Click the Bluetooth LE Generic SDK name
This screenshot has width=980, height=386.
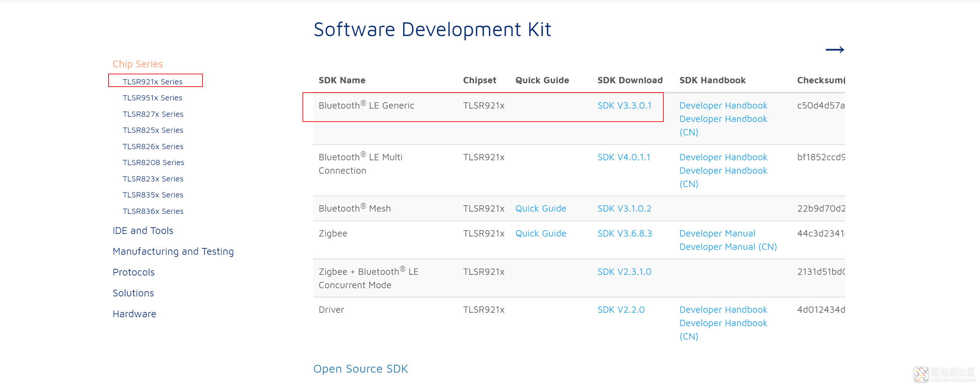tap(366, 105)
